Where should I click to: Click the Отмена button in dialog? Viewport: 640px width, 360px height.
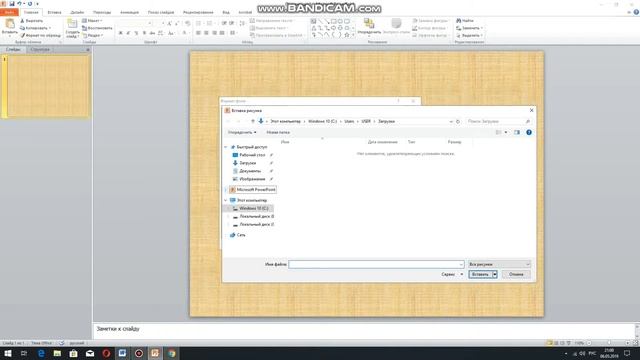click(x=516, y=274)
